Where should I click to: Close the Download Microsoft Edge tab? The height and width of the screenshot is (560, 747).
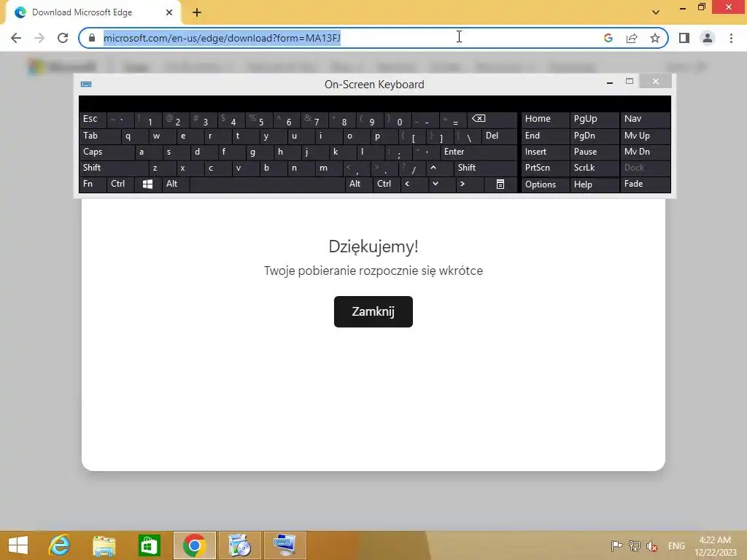(x=169, y=12)
